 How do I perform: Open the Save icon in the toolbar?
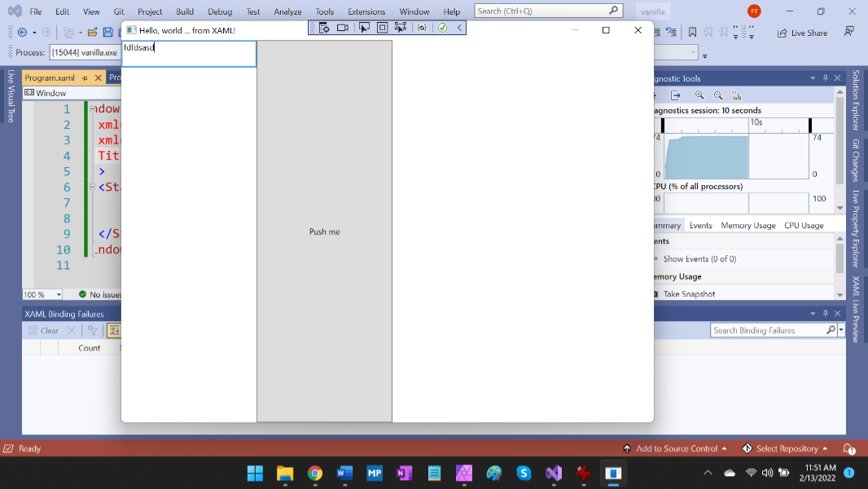[107, 33]
